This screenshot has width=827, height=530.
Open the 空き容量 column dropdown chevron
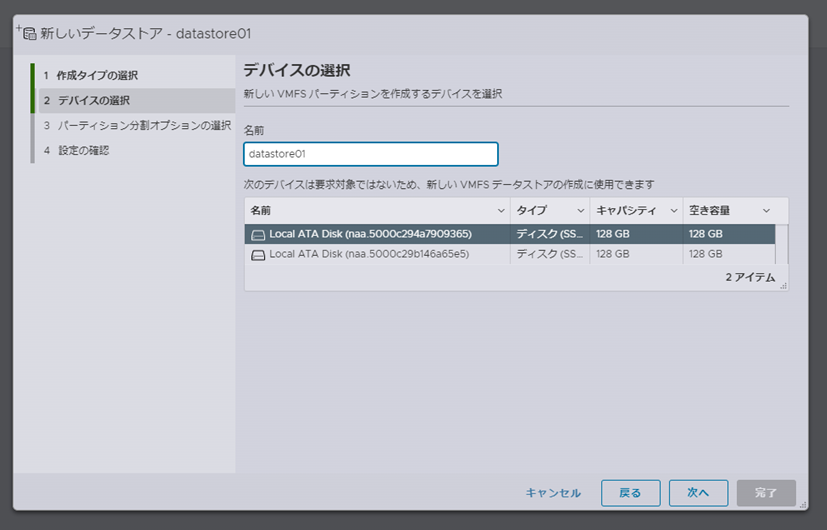(766, 210)
